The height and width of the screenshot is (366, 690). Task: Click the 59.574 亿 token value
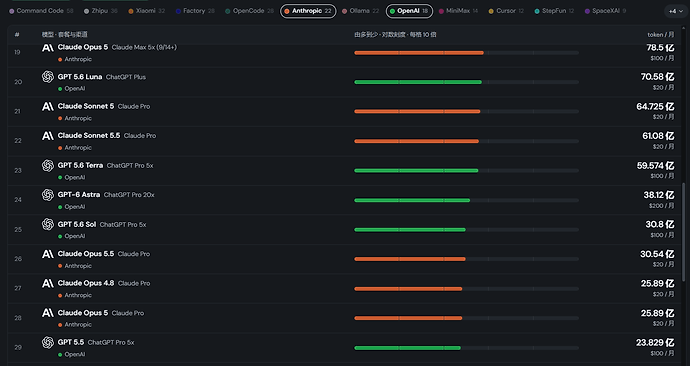click(656, 165)
